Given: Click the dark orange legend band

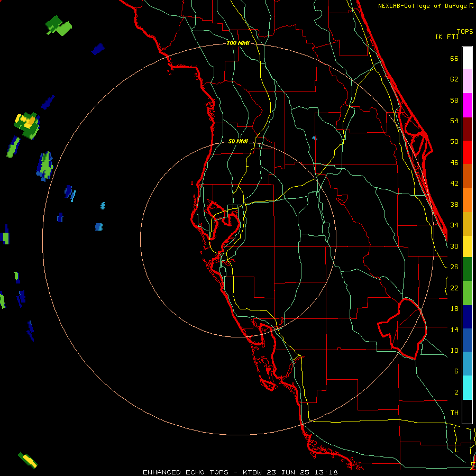Looking at the screenshot, I should [x=467, y=176].
